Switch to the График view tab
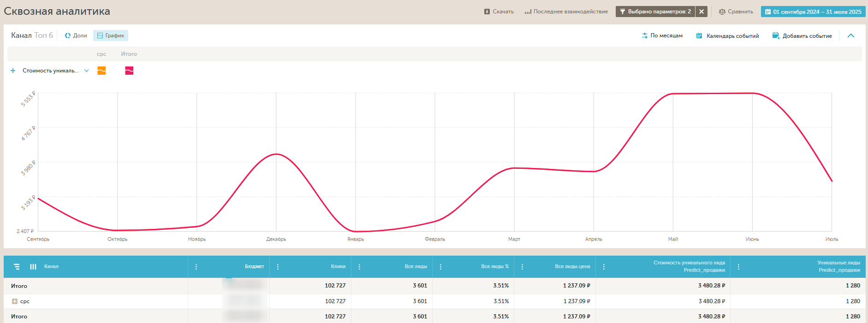The width and height of the screenshot is (868, 323). (111, 36)
